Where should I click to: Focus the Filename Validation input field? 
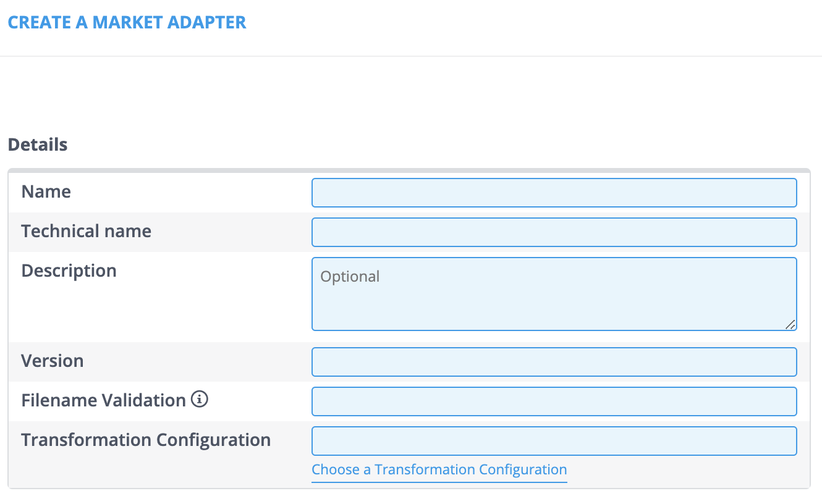click(554, 401)
